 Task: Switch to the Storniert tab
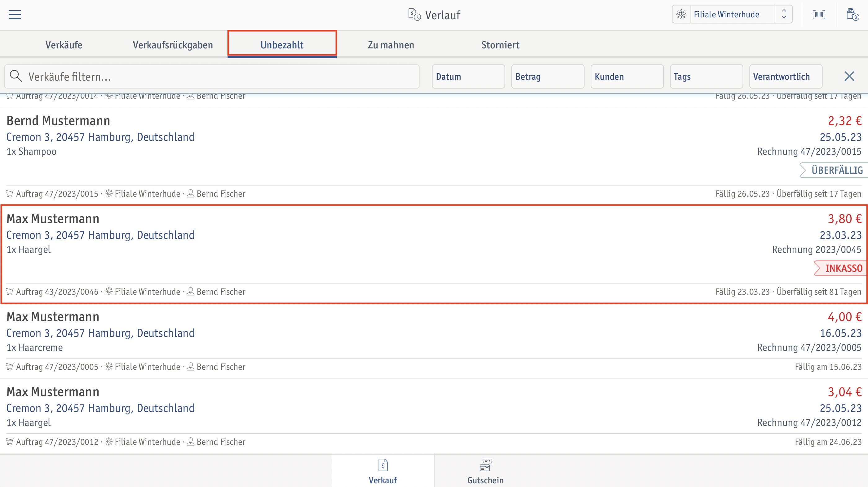tap(500, 45)
